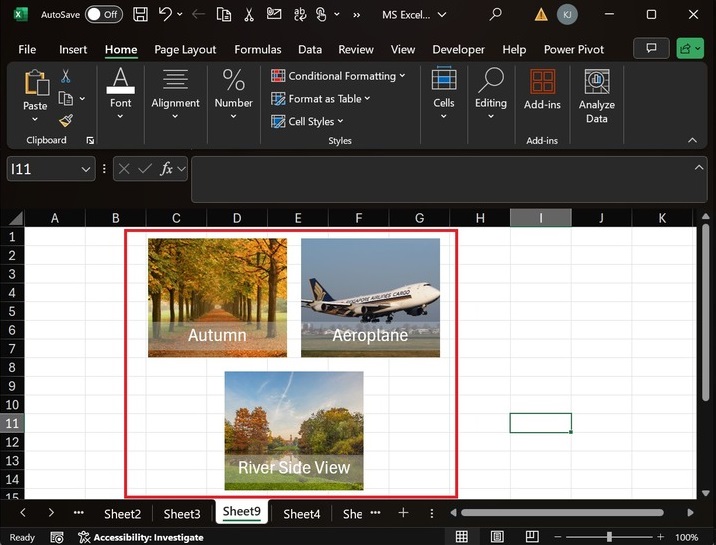The width and height of the screenshot is (716, 545).
Task: Click Accessibility: Investigate in status bar
Action: click(x=148, y=537)
